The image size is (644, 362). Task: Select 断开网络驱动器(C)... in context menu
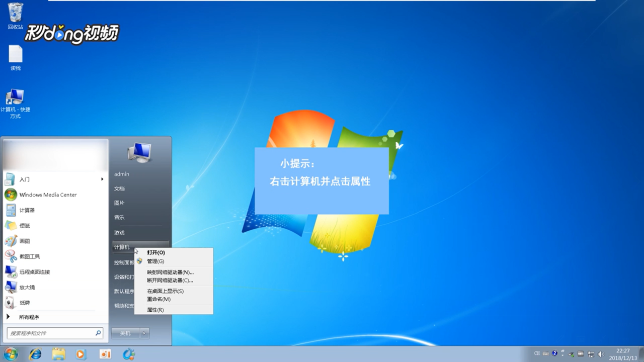click(x=174, y=281)
